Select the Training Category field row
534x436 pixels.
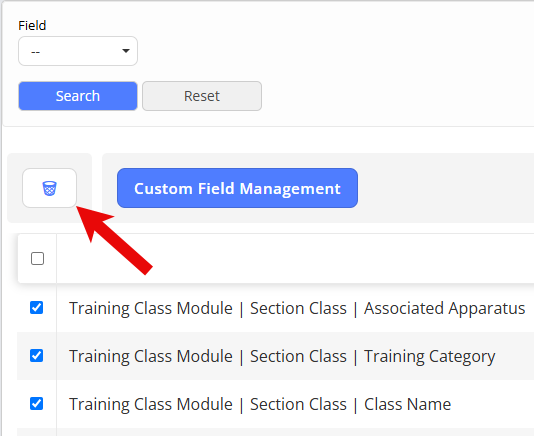coord(276,356)
